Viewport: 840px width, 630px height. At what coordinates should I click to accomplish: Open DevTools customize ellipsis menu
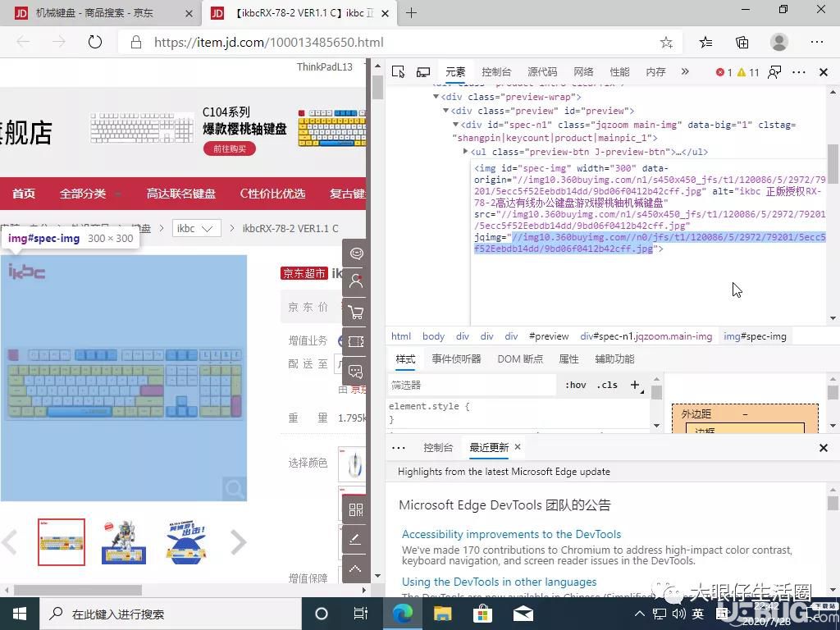799,72
